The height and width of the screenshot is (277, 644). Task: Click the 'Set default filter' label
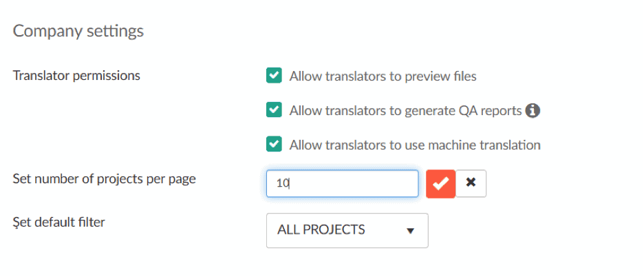pos(58,223)
